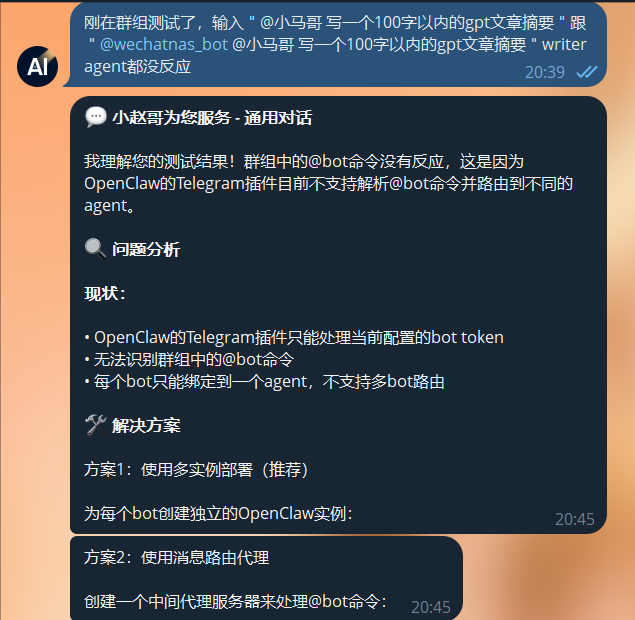Click the bullet about 不支持多bot路由
The height and width of the screenshot is (620, 635).
[x=264, y=381]
